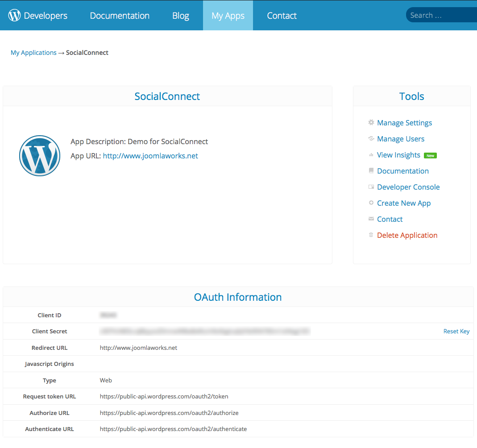Click the Client Secret label
Screen dimensions: 477x448
pyautogui.click(x=49, y=331)
